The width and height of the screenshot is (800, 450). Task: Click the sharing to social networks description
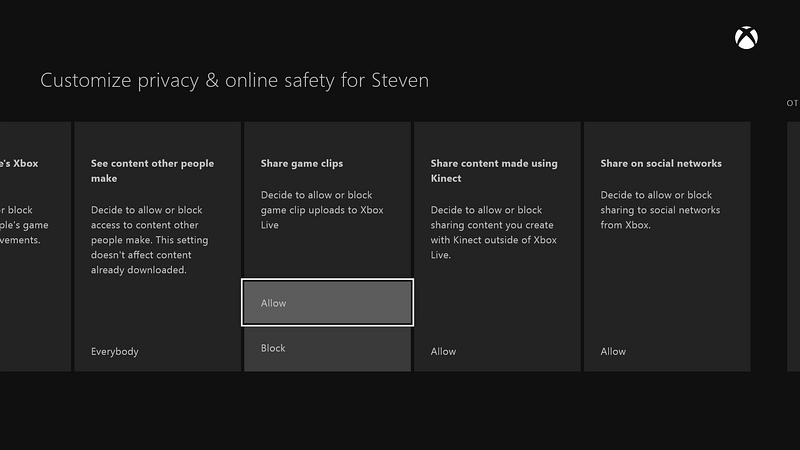(660, 210)
